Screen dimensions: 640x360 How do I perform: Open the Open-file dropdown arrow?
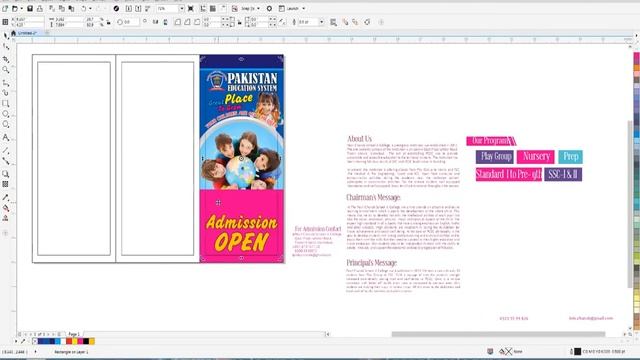click(21, 9)
